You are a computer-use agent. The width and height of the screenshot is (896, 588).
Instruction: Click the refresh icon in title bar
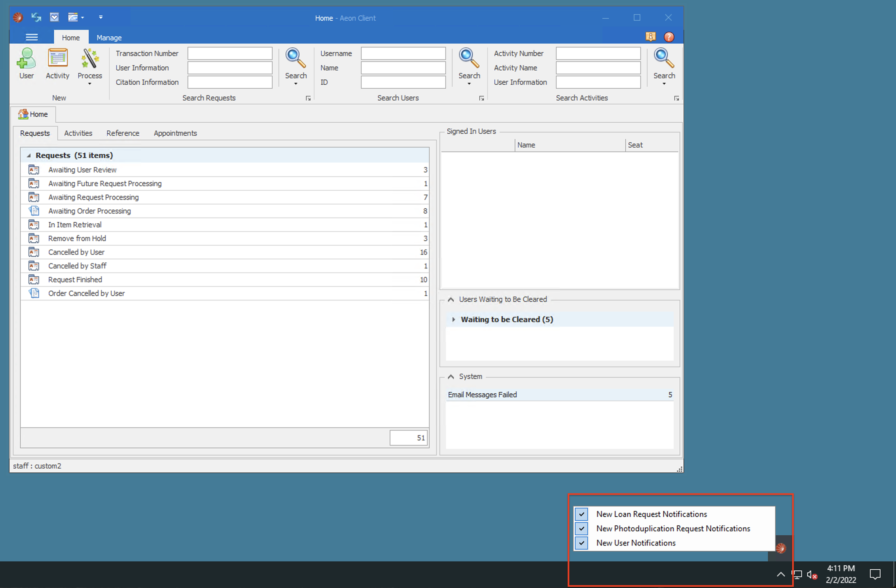[36, 17]
